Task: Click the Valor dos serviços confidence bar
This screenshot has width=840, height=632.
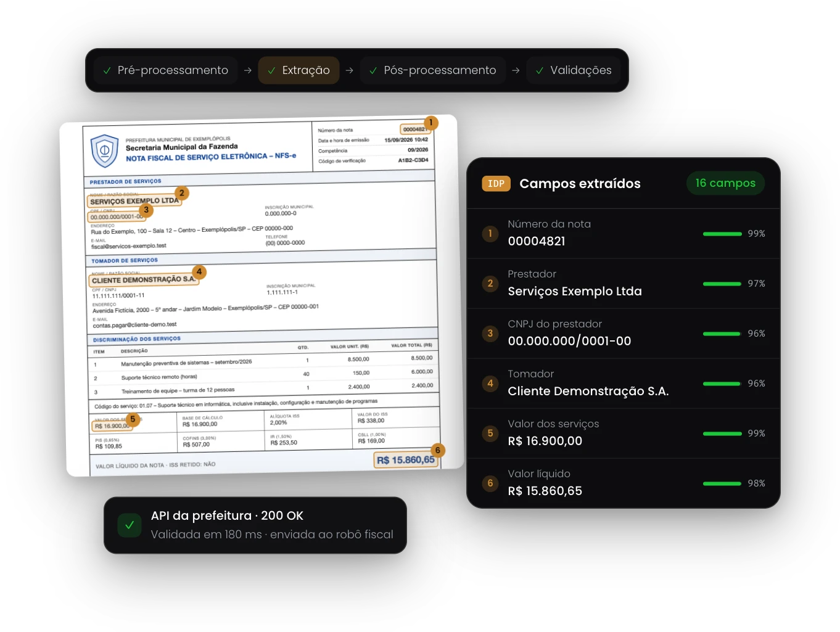Action: pyautogui.click(x=722, y=433)
